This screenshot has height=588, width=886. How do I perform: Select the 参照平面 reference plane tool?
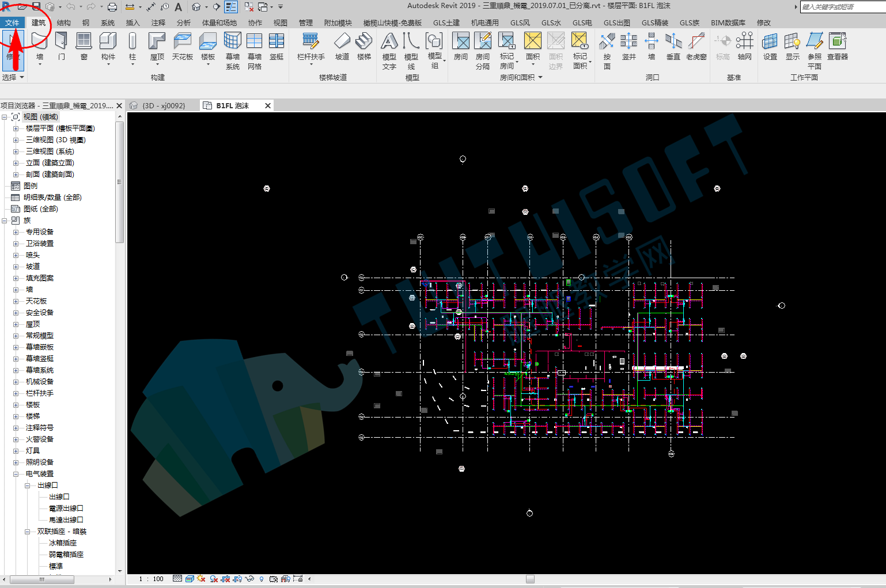click(x=815, y=51)
